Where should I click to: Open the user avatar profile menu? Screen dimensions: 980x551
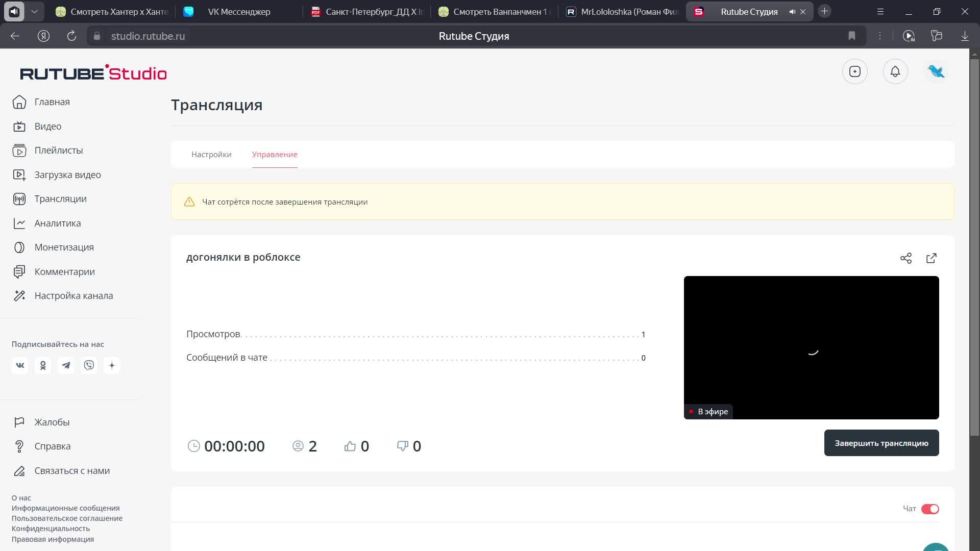point(936,72)
